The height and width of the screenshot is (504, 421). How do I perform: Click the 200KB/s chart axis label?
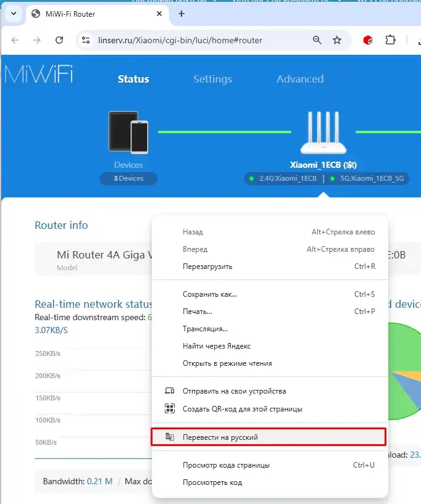tap(48, 376)
